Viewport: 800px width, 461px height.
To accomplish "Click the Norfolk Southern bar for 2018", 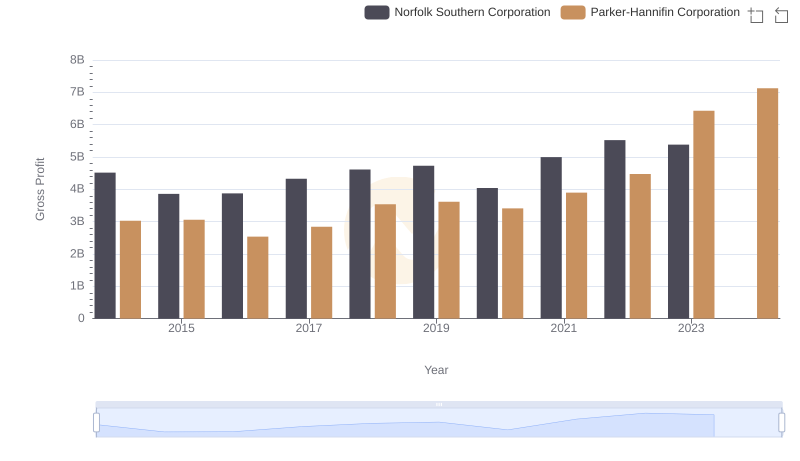I will [360, 244].
